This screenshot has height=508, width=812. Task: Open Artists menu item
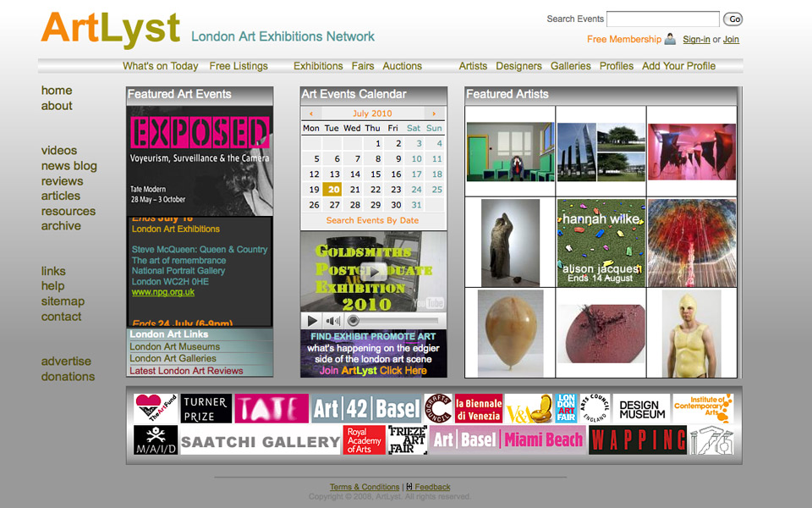tap(473, 66)
